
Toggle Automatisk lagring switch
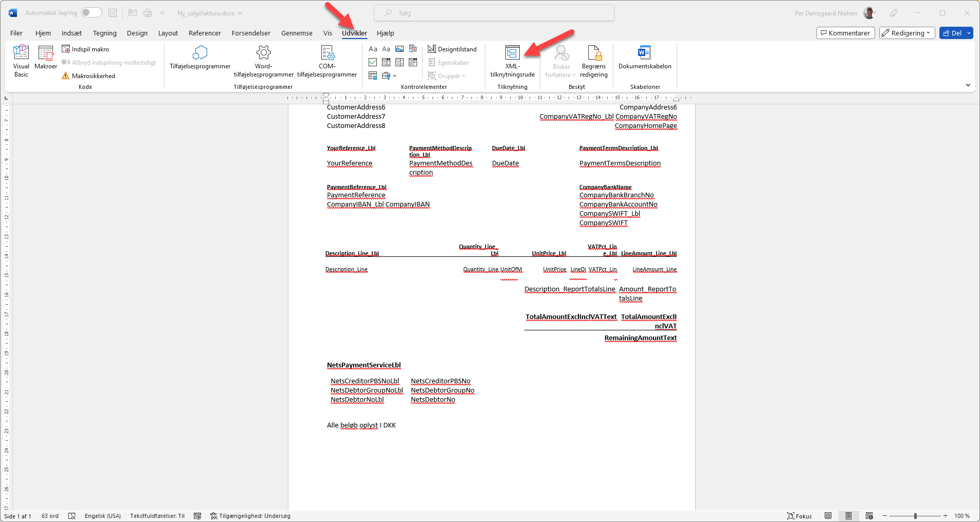point(91,13)
